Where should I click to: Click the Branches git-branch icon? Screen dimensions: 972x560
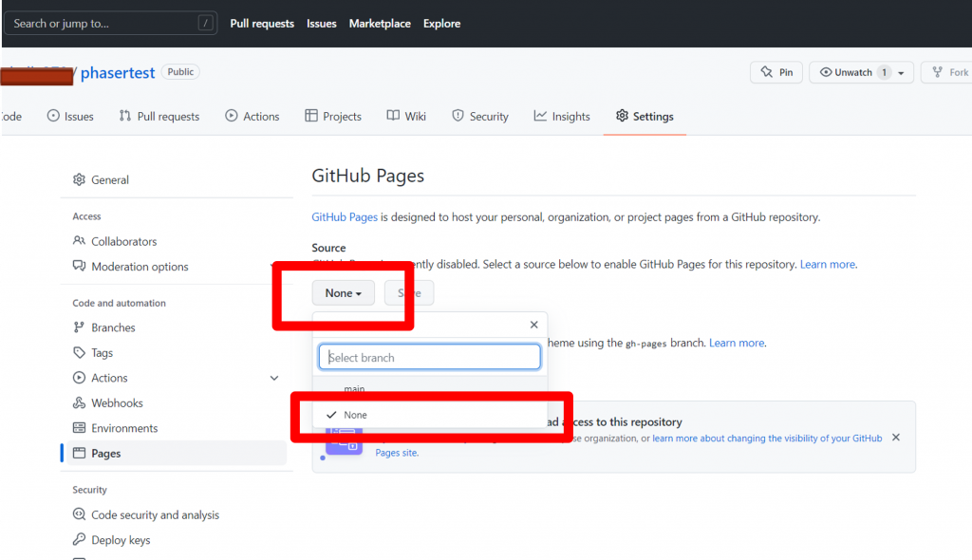tap(79, 327)
